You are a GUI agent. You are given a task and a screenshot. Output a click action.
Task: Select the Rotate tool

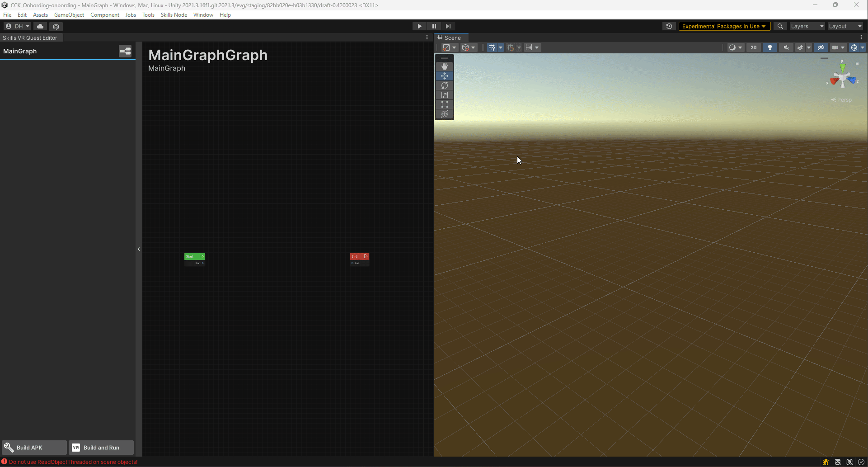click(x=445, y=85)
